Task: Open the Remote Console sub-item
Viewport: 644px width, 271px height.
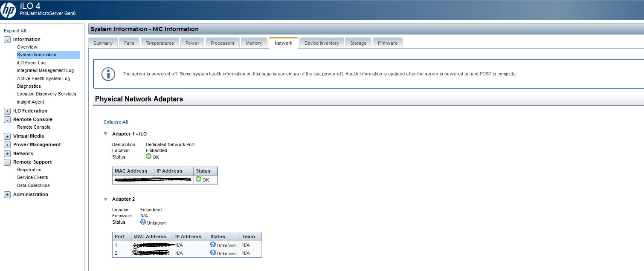Action: (34, 127)
